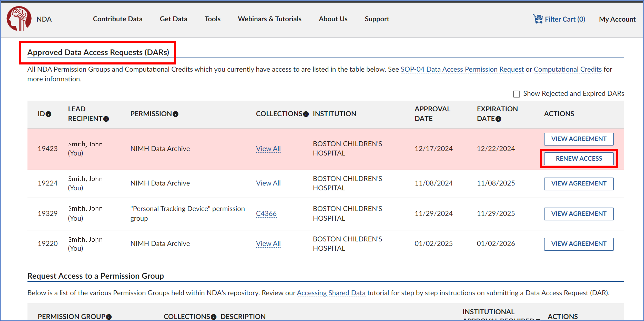Click info icon beside Collections header in DAR table

306,114
